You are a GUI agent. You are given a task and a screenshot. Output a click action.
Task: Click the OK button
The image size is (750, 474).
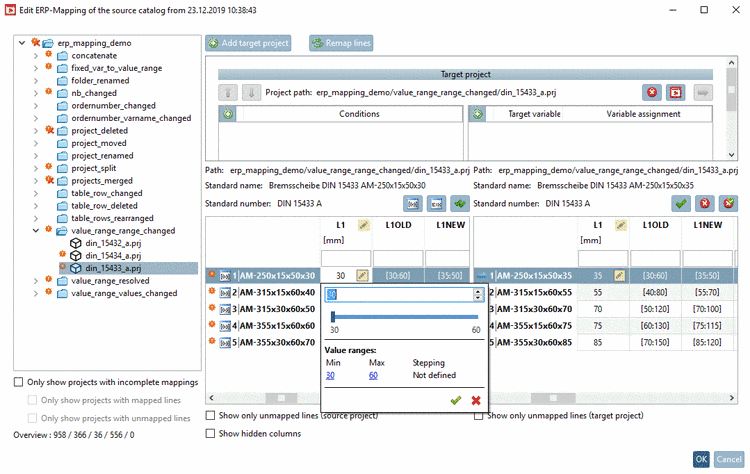coord(701,459)
